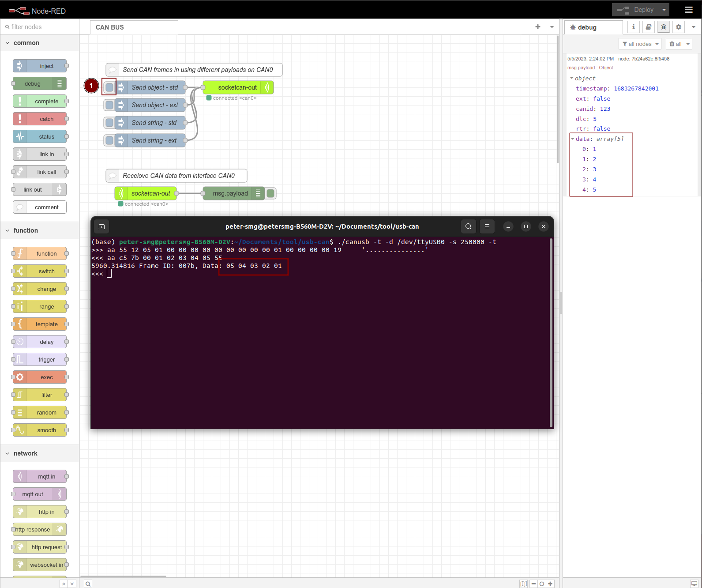Select the mqtt out node in the palette
702x588 pixels.
pos(40,494)
